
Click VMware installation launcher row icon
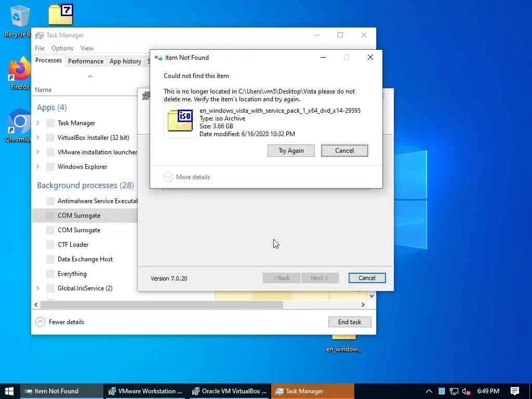[x=50, y=152]
